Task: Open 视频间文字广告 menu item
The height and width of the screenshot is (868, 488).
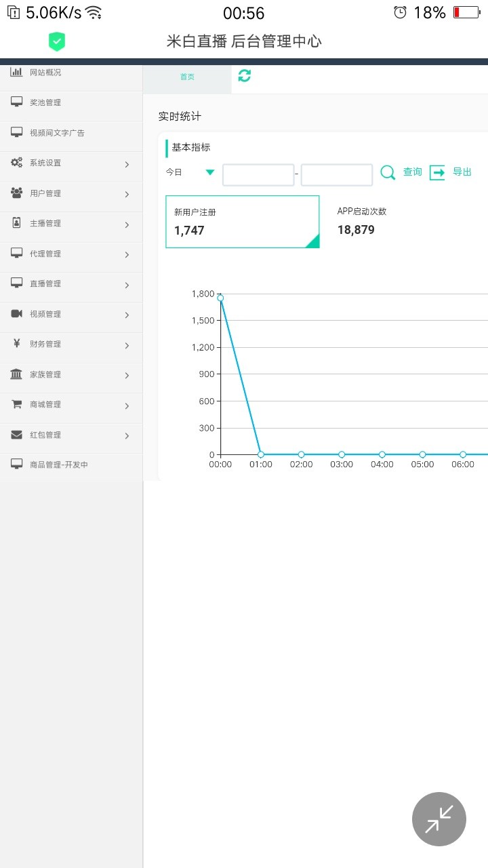Action: pos(57,133)
